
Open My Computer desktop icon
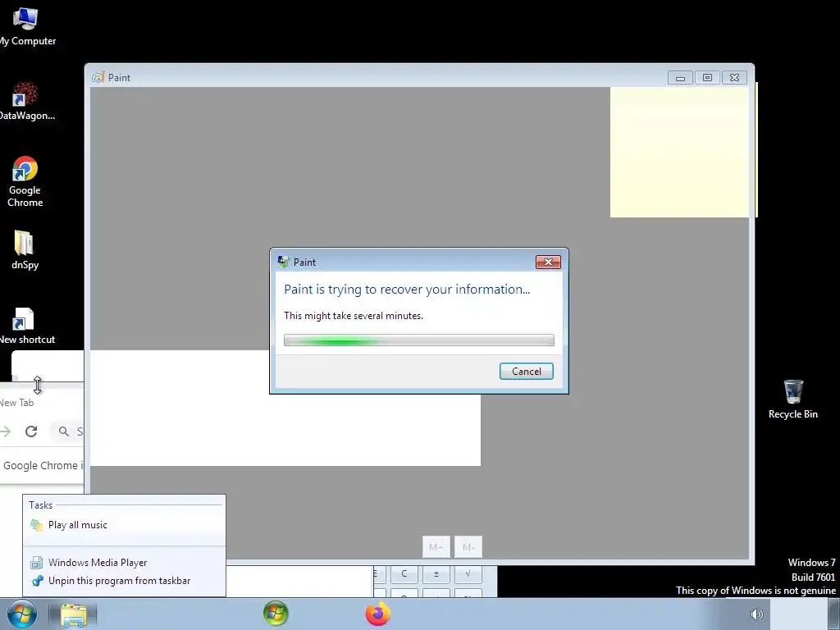[25, 25]
